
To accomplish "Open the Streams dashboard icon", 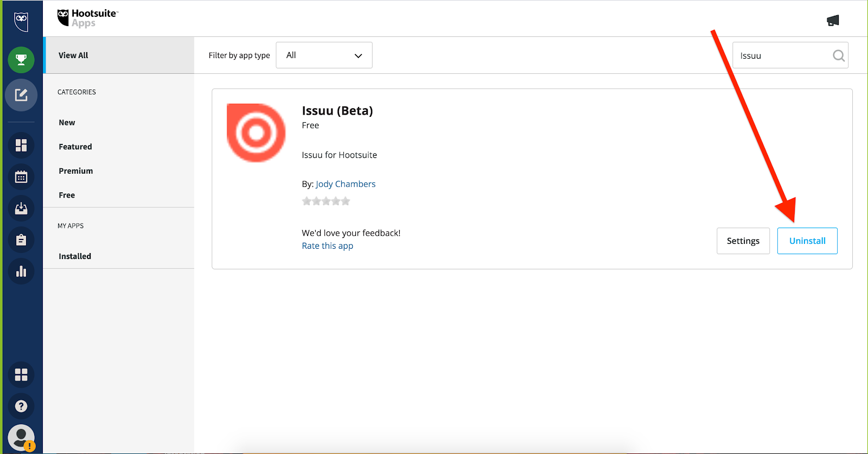I will coord(21,145).
